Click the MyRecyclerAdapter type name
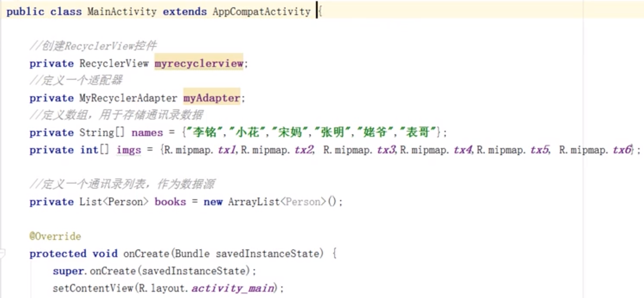 (x=128, y=98)
